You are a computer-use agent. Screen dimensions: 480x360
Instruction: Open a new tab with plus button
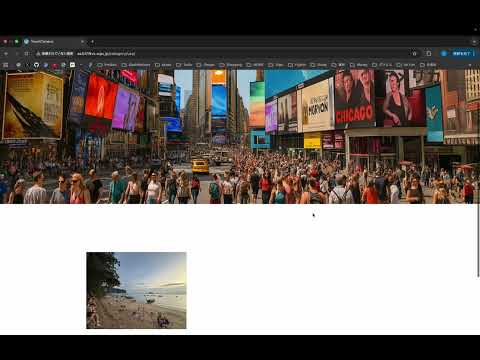[92, 42]
